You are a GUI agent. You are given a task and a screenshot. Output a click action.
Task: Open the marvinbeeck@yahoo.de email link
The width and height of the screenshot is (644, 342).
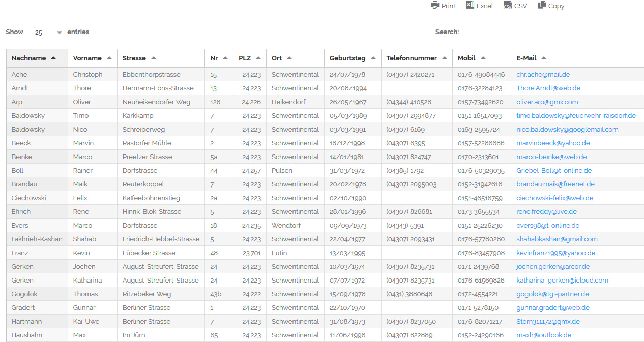point(553,143)
